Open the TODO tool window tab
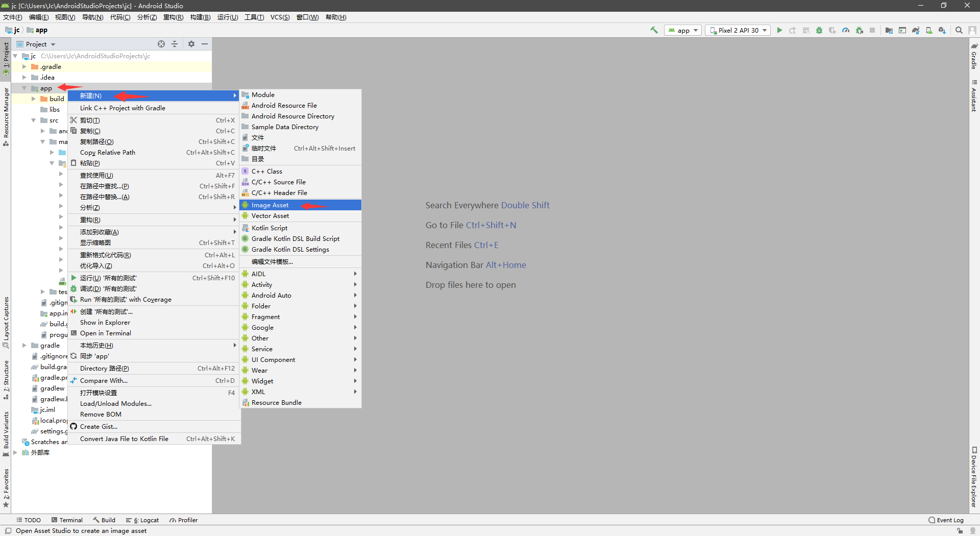The height and width of the screenshot is (536, 980). (x=29, y=520)
